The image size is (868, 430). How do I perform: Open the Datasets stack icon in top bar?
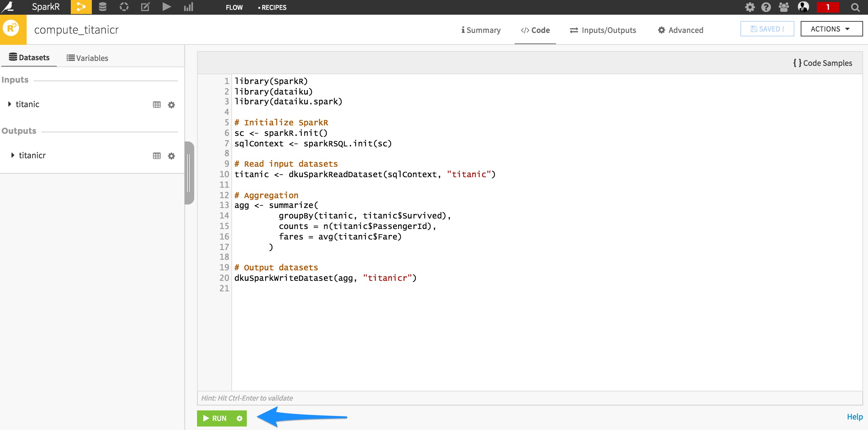(x=102, y=7)
